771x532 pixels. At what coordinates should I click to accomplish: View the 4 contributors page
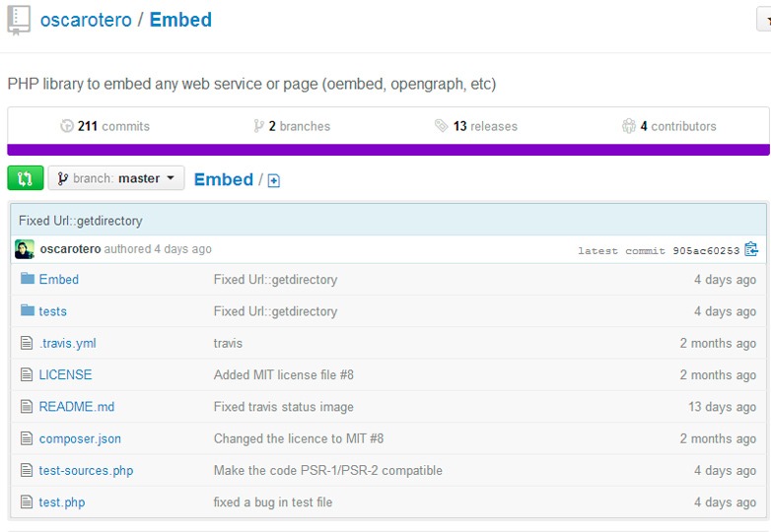click(x=669, y=126)
